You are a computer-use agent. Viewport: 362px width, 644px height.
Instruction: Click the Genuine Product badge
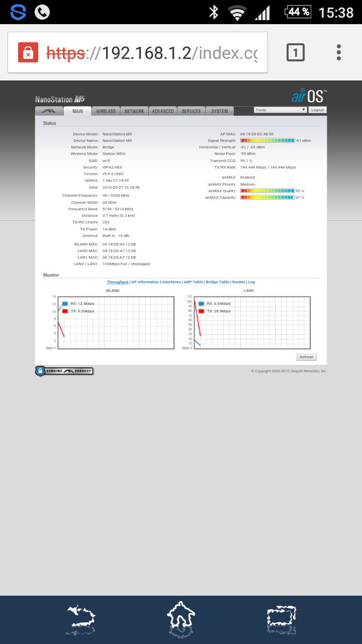64,371
